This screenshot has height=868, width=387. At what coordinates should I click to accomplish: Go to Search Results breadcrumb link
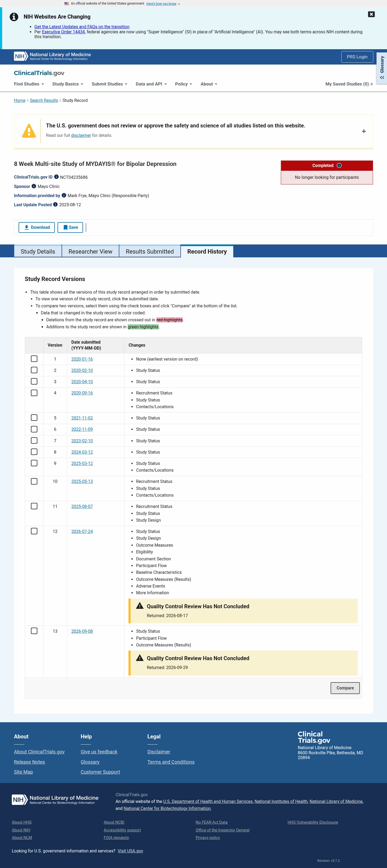pyautogui.click(x=44, y=100)
